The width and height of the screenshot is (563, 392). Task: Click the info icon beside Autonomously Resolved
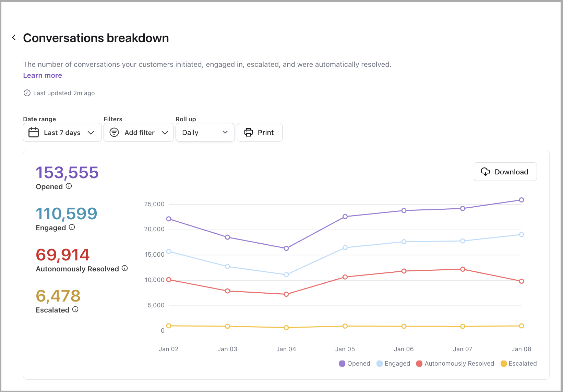pyautogui.click(x=125, y=268)
